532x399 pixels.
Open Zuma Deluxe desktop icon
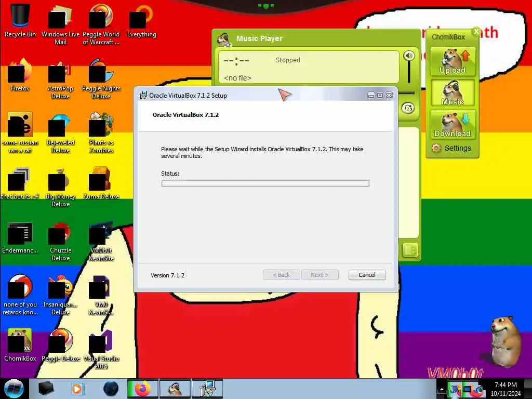click(x=101, y=183)
